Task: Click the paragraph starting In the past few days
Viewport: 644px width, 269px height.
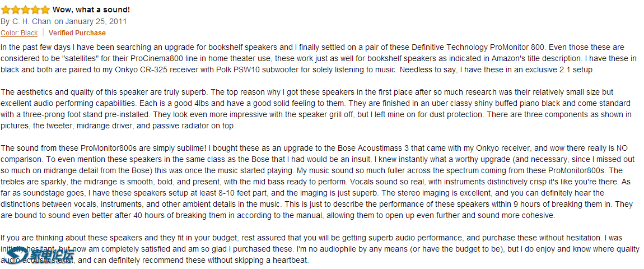Action: (x=318, y=58)
